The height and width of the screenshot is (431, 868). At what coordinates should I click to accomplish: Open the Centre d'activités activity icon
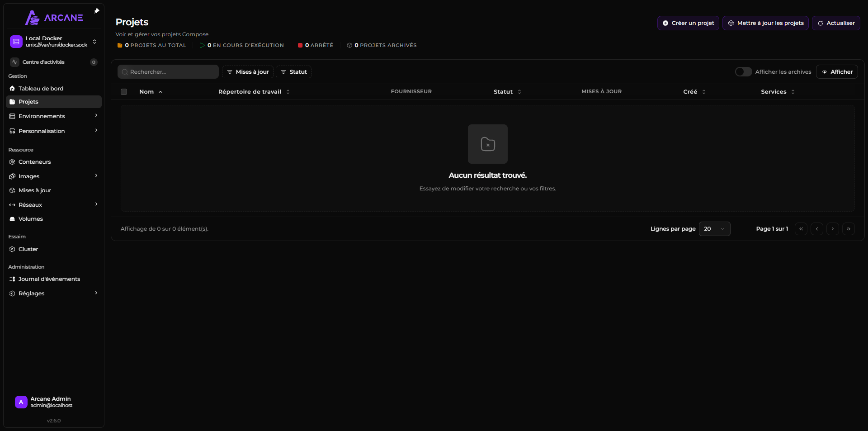coord(15,62)
